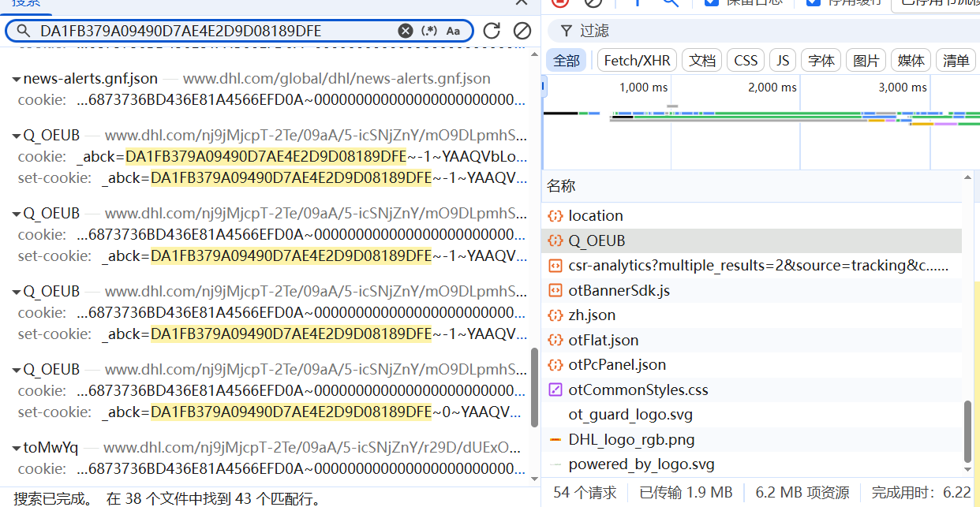
Task: Click the 3,000 ms timeline marker
Action: [903, 88]
